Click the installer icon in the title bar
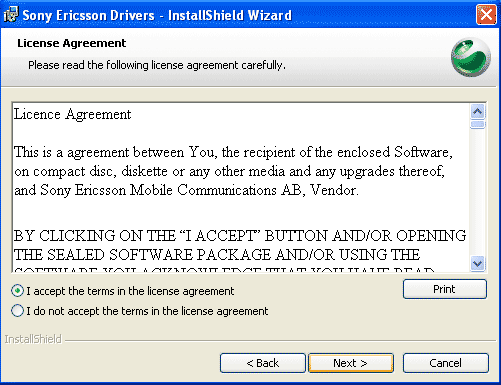Screen dimensions: 501x385 click(10, 15)
